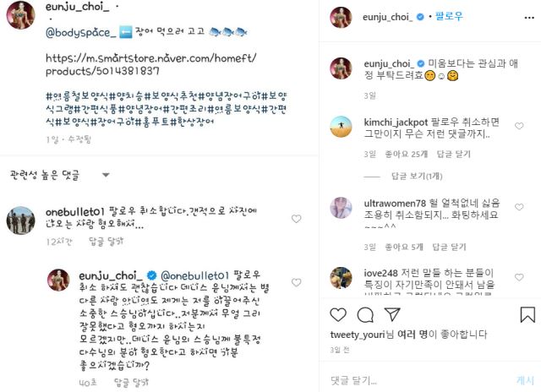This screenshot has height=392, width=541.
Task: Open the comment bubble icon under the post
Action: point(365,314)
